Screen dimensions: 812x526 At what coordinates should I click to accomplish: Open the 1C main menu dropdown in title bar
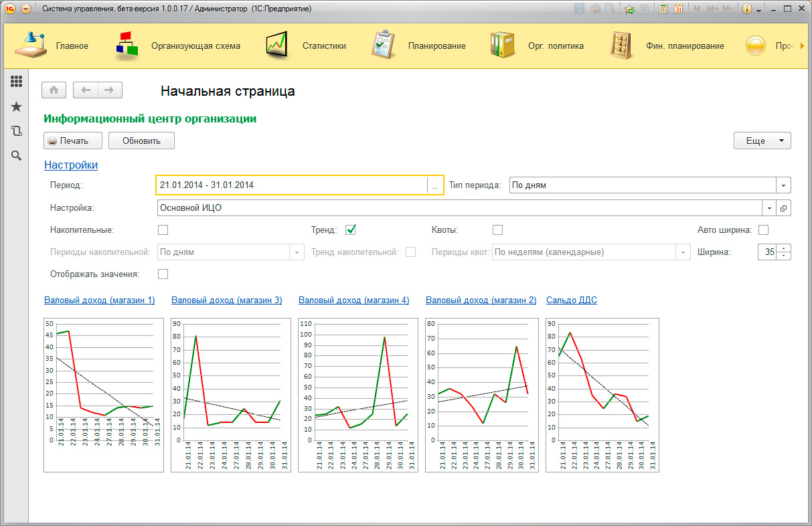26,9
